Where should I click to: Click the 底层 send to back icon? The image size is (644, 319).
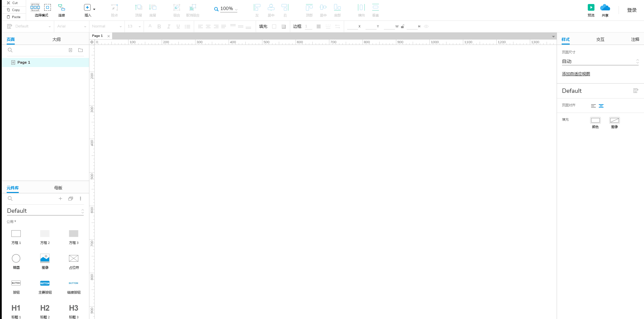[x=153, y=7]
